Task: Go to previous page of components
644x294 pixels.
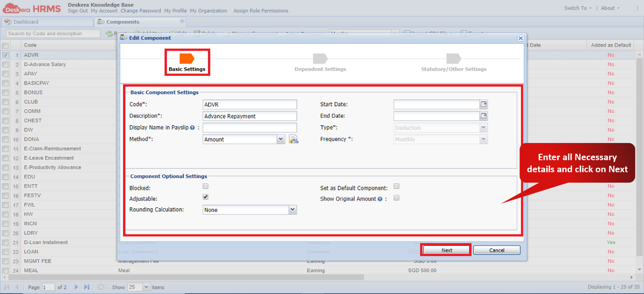Action: (x=17, y=287)
